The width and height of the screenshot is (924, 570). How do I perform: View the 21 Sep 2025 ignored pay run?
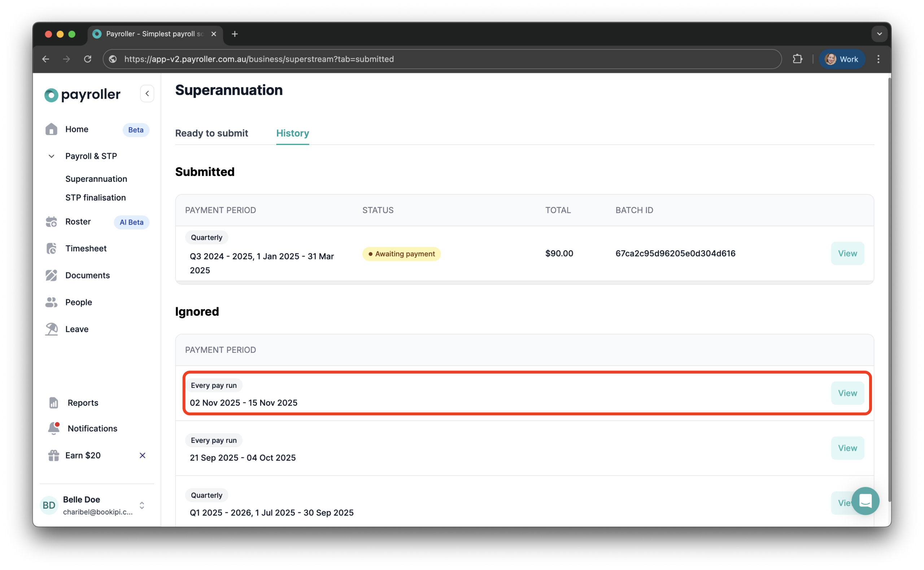(x=847, y=448)
